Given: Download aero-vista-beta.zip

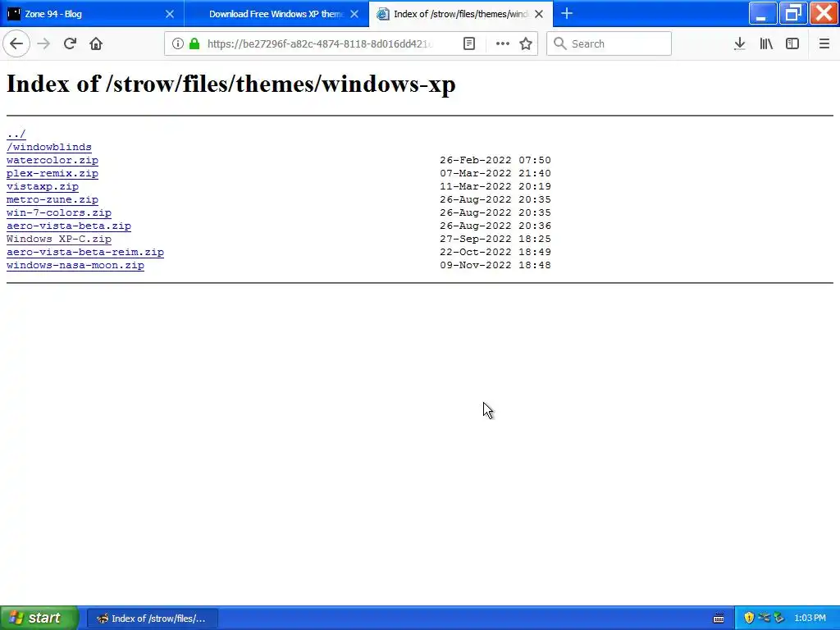Looking at the screenshot, I should click(69, 226).
